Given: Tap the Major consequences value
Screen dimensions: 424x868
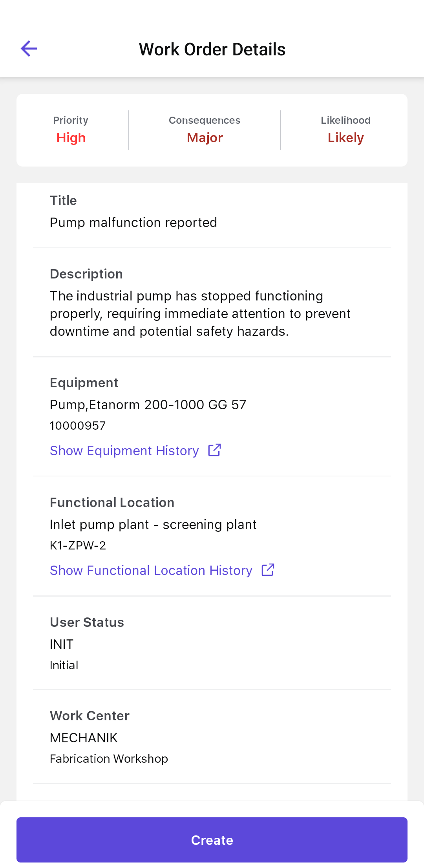Looking at the screenshot, I should 205,138.
